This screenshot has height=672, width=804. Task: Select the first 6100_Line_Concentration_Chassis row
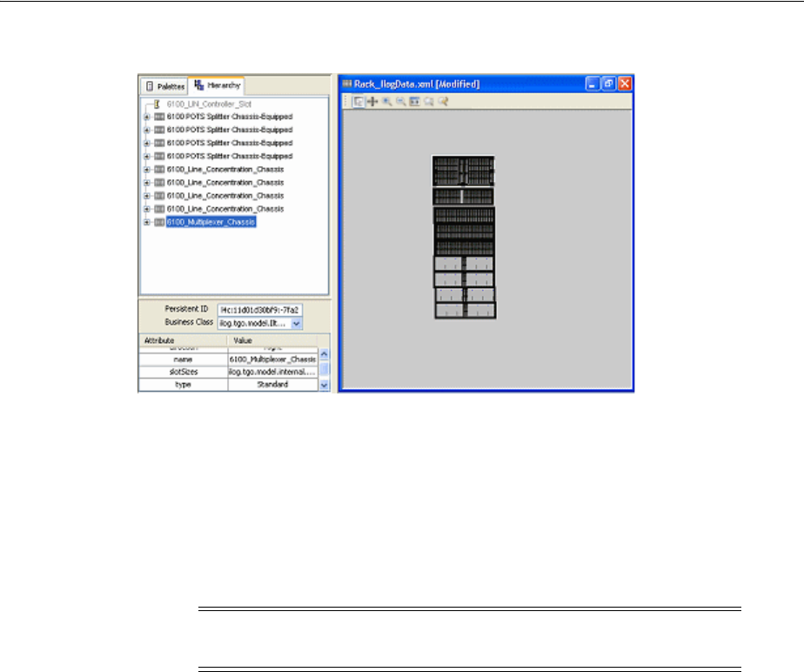225,169
